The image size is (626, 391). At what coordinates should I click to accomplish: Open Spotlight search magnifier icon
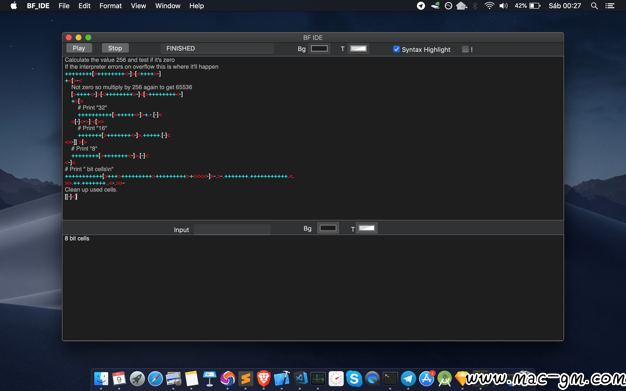pyautogui.click(x=594, y=6)
